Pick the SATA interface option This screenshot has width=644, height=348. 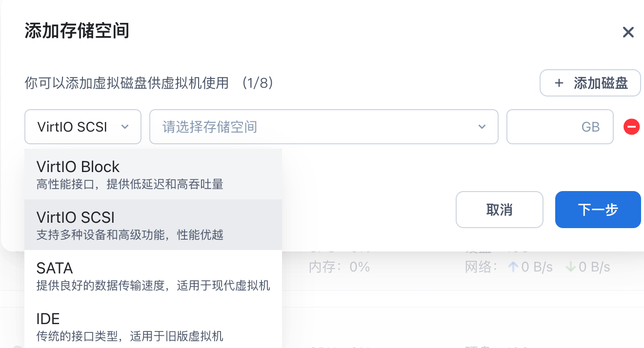(153, 275)
